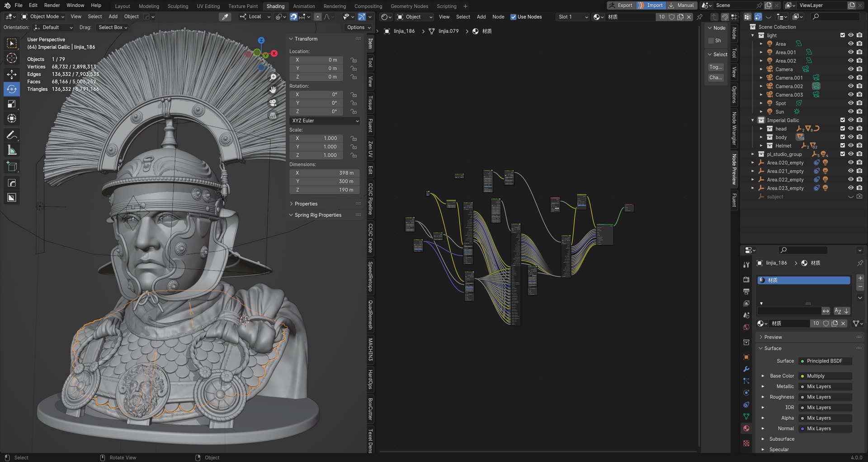Select the Scale tool
Screen dimensions: 868x462
coord(12,104)
